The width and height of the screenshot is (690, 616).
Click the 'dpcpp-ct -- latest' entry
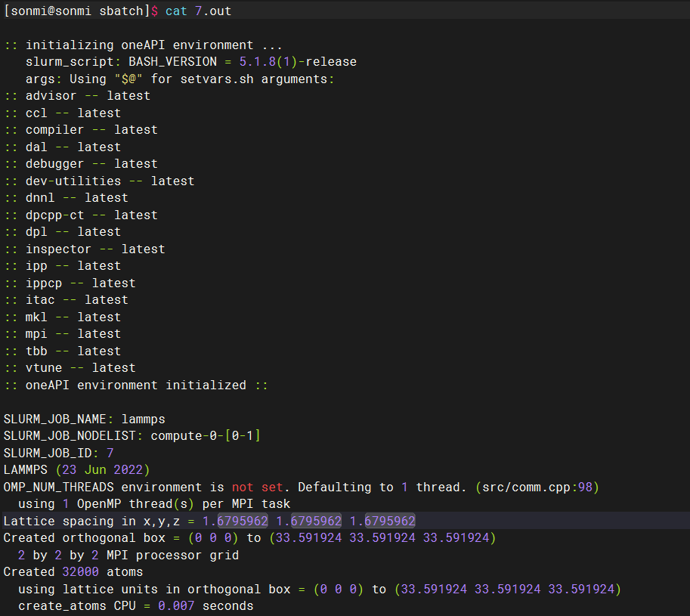click(x=91, y=215)
